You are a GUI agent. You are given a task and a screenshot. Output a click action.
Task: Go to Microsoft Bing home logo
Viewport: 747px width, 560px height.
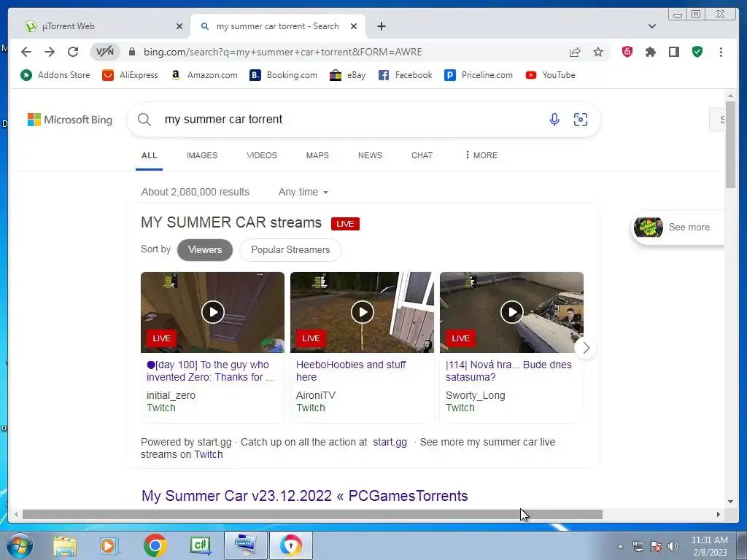tap(70, 120)
